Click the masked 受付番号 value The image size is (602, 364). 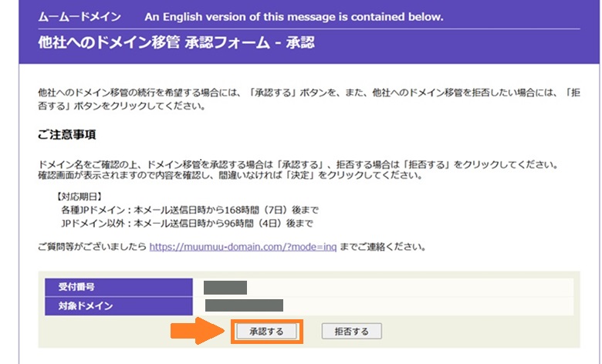point(225,288)
